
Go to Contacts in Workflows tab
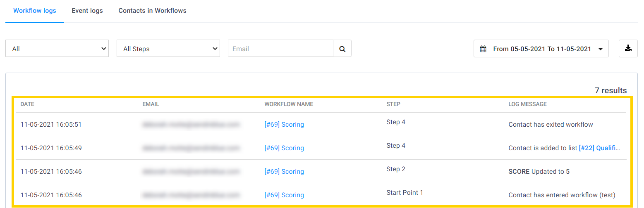point(152,11)
